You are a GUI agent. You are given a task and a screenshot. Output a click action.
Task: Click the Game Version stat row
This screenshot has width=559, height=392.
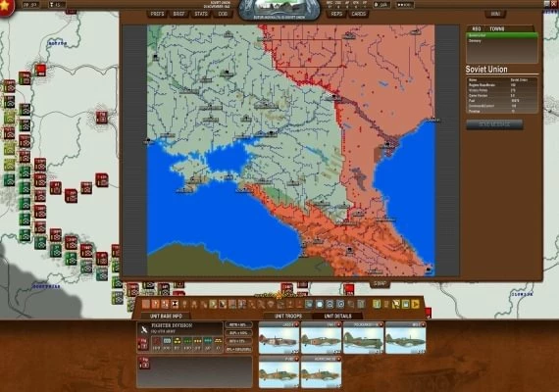tap(502, 96)
